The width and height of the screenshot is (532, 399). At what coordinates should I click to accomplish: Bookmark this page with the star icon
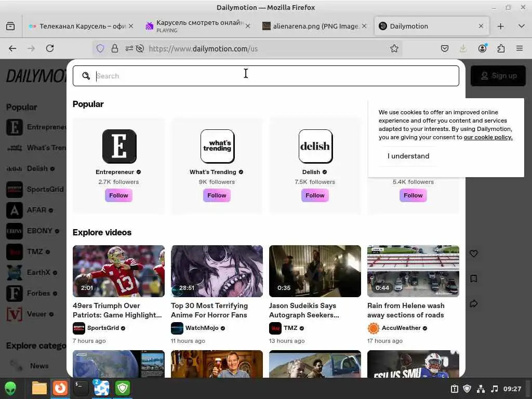point(394,48)
